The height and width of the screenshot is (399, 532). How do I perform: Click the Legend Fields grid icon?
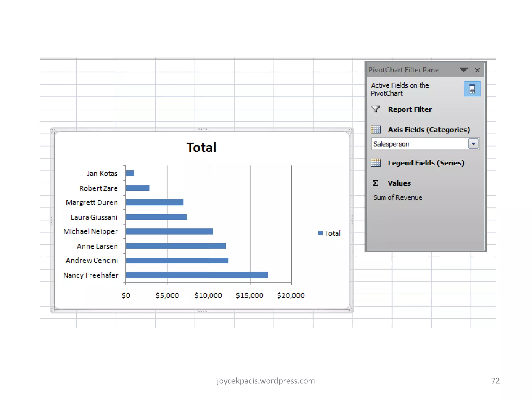pos(376,163)
